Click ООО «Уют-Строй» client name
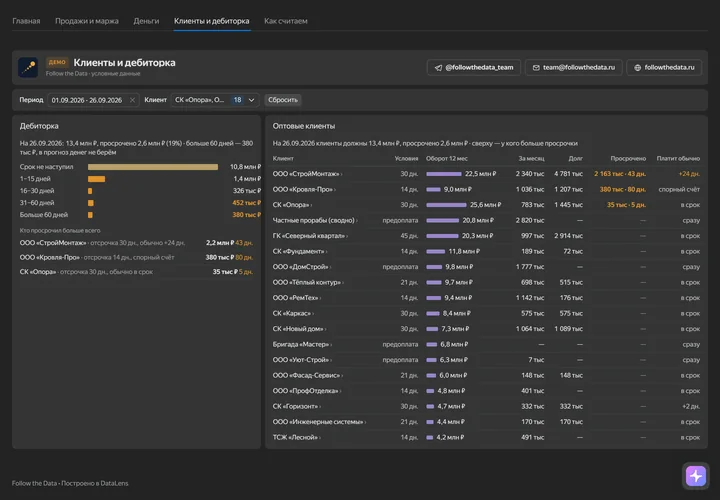The image size is (720, 500). coord(301,360)
